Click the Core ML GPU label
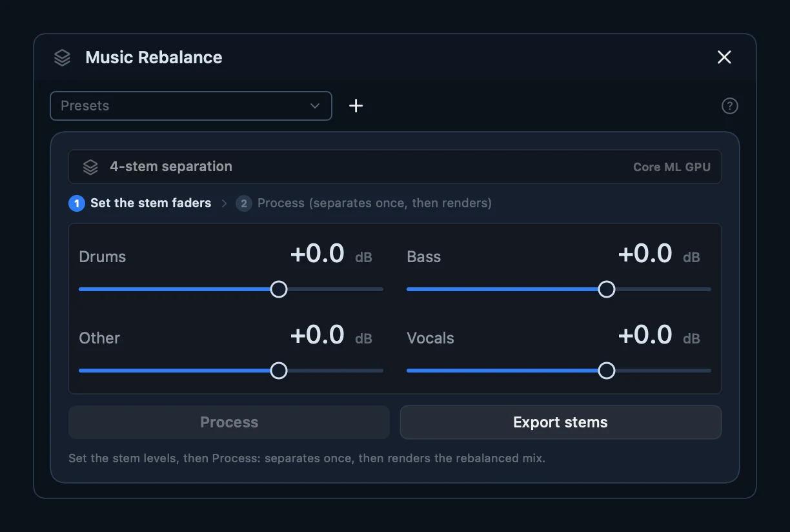 pyautogui.click(x=671, y=167)
